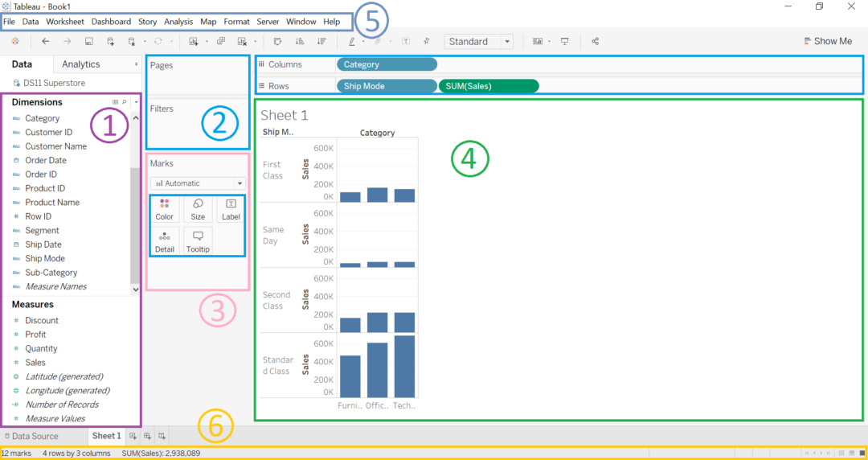
Task: Open the Format menu
Action: click(x=236, y=22)
